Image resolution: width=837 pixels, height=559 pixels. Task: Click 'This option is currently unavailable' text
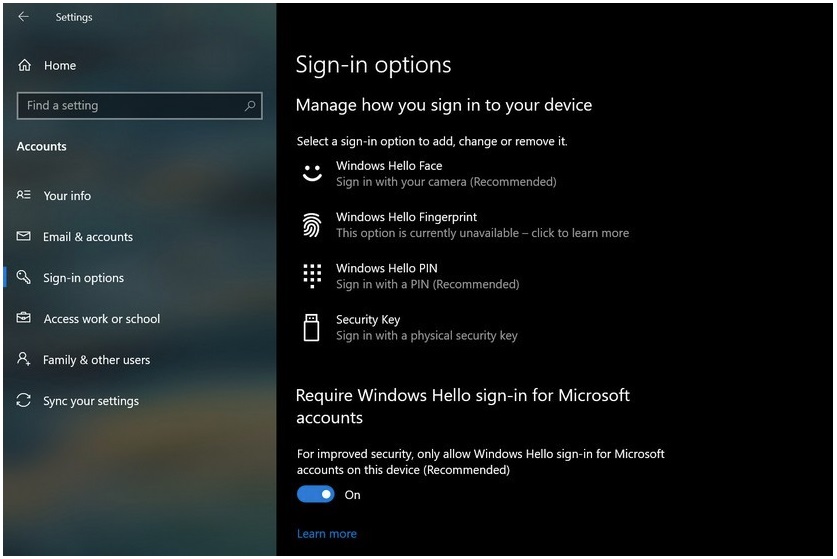428,233
